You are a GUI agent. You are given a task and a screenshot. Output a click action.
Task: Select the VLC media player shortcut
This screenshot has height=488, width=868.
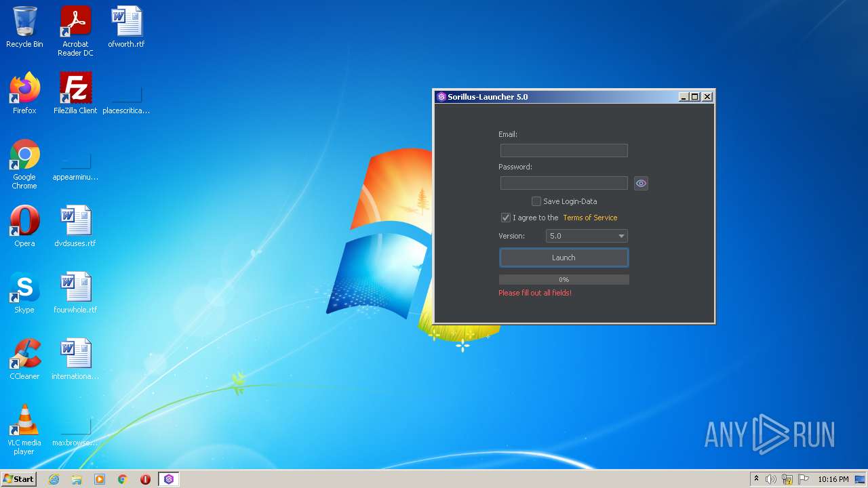click(x=24, y=430)
